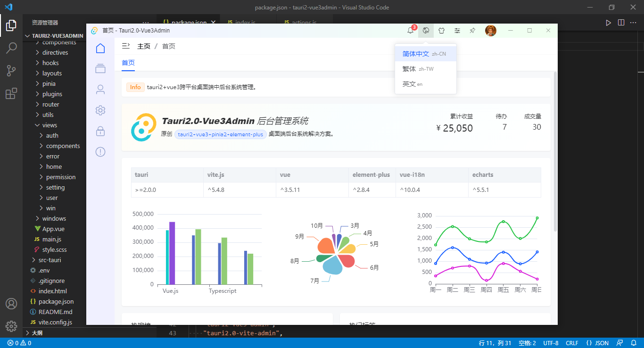Click the language globe icon in Tauri window

(426, 31)
